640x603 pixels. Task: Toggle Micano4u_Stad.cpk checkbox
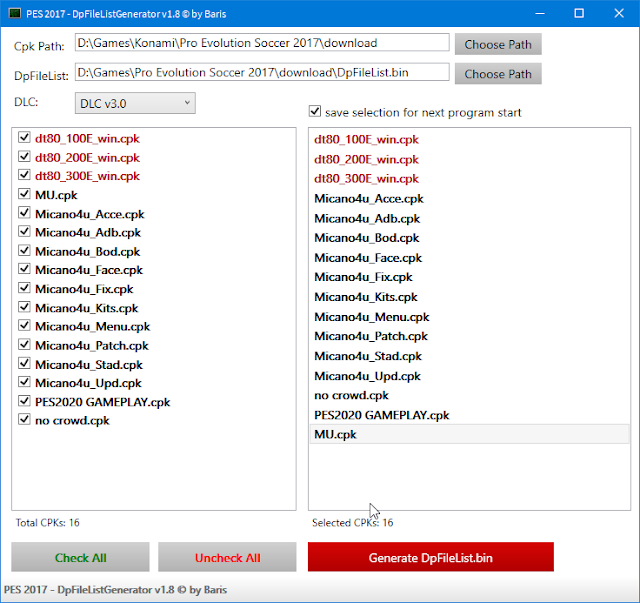click(x=24, y=363)
